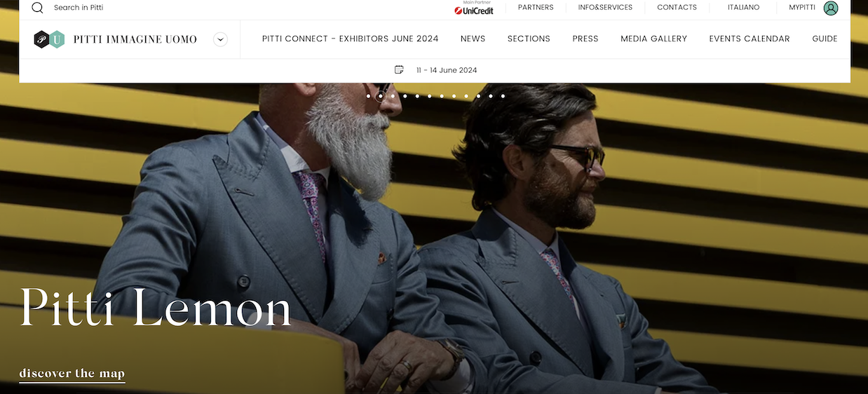Open the Media Gallery

653,39
